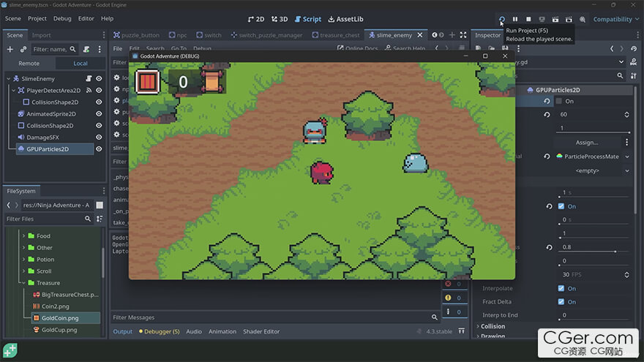Run the current scene icon
Viewport: 644px width, 362px height.
click(x=555, y=19)
